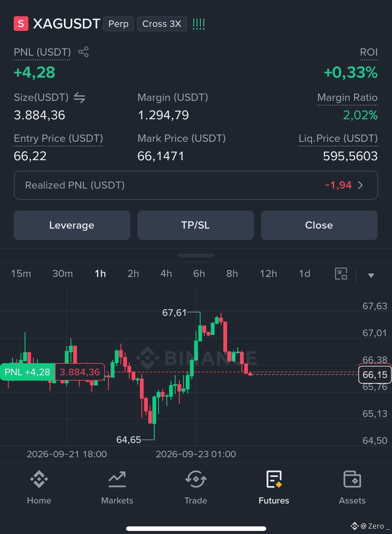Open Assets wallet icon
Image resolution: width=392 pixels, height=534 pixels.
tap(352, 479)
